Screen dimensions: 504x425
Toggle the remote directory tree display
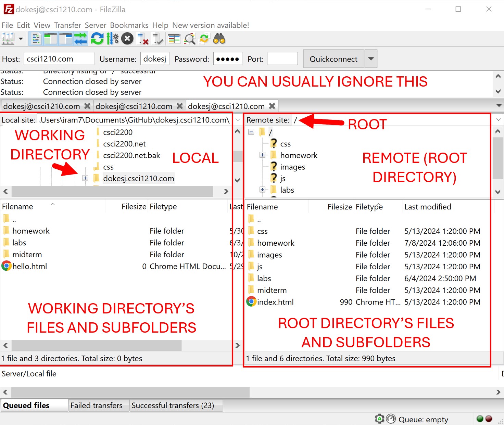tap(65, 39)
